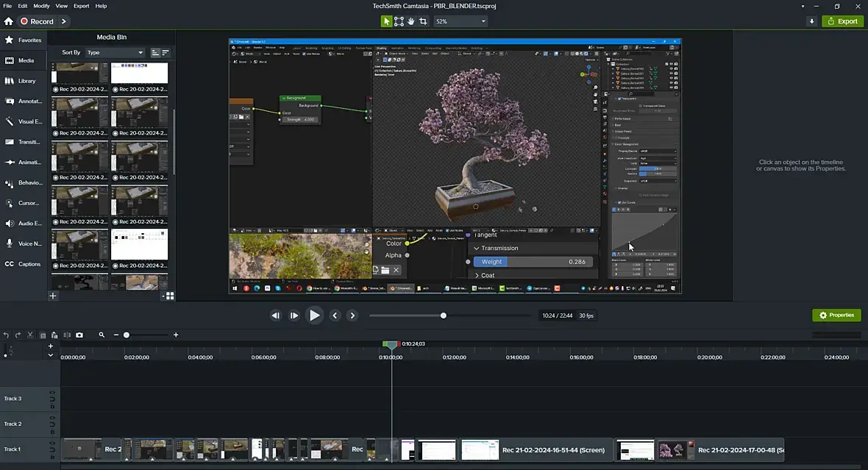
Task: Toggle visibility of Track 2
Action: 52,419
